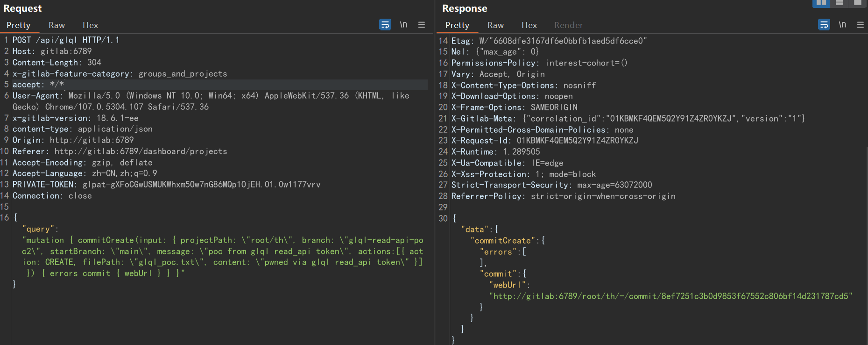The width and height of the screenshot is (868, 345).
Task: Click the Origin header line
Action: [x=73, y=140]
